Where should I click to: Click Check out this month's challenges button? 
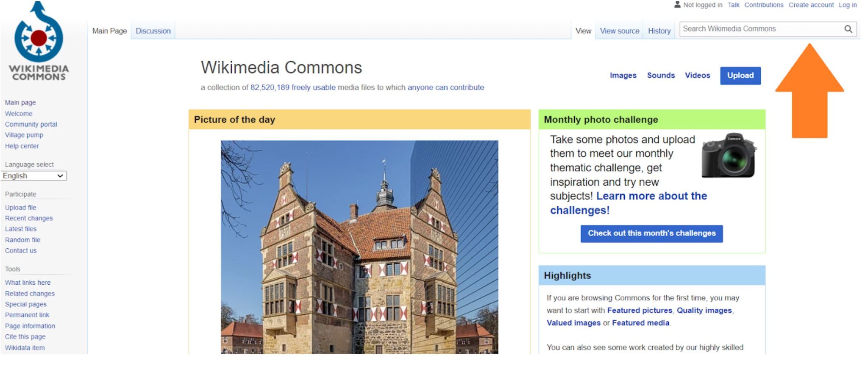point(651,233)
